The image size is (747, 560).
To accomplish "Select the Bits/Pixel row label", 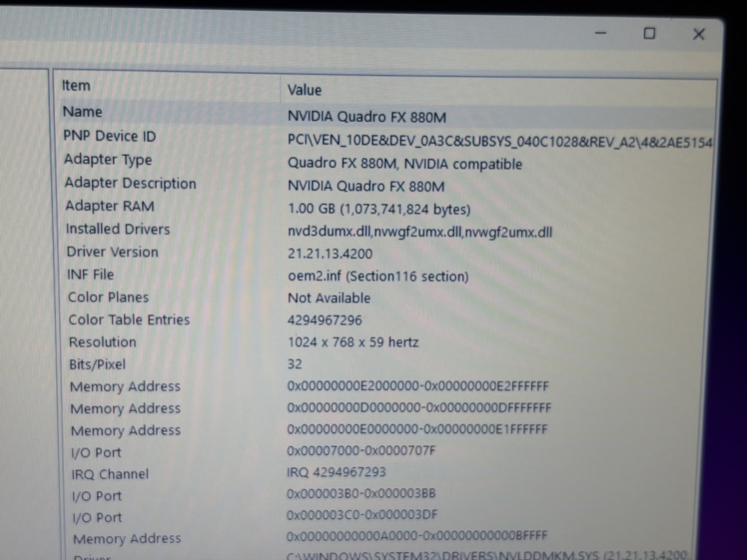I will (x=98, y=364).
